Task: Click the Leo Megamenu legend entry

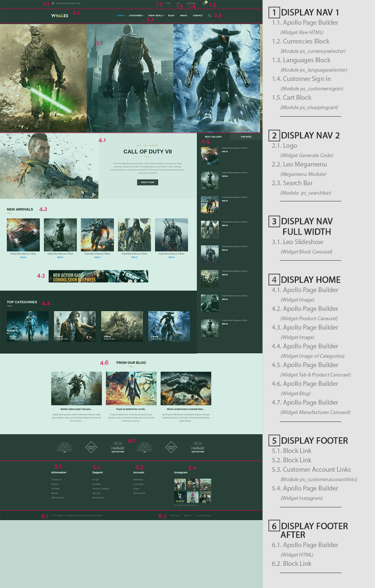Action: 305,164
